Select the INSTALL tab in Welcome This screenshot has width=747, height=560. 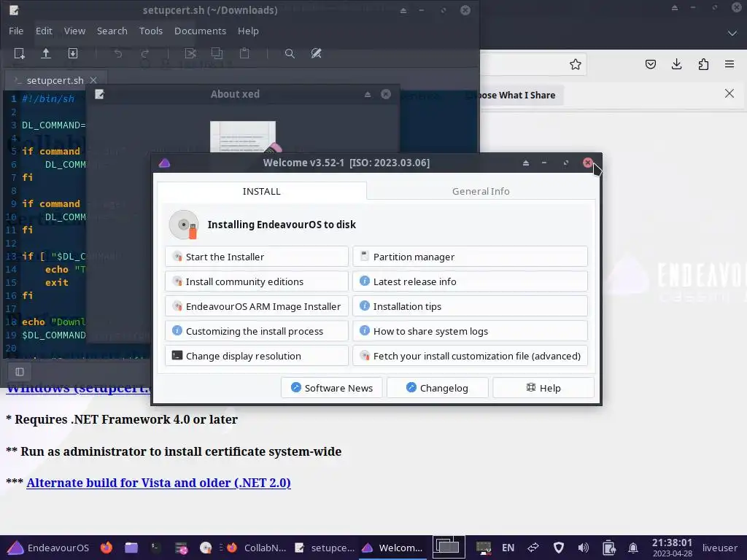click(262, 191)
